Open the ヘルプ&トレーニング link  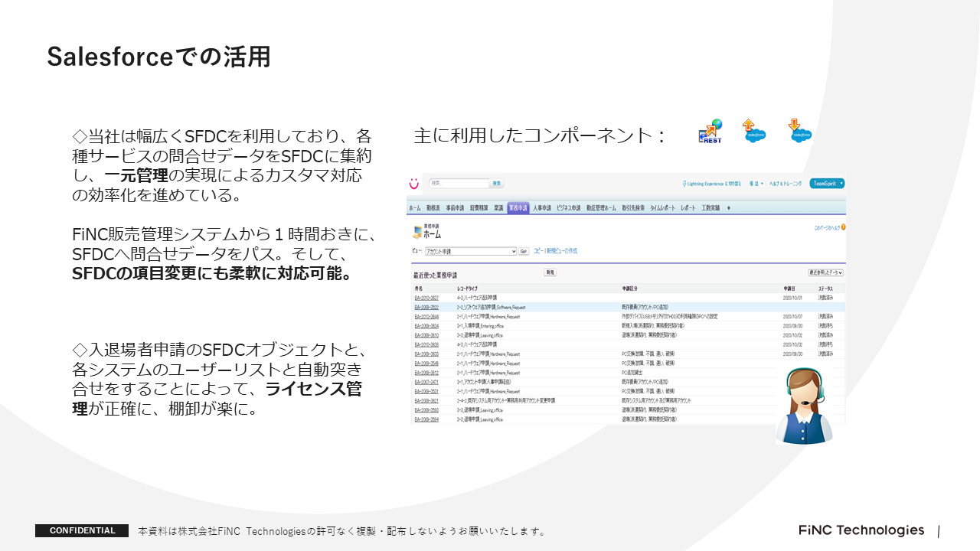pos(786,184)
